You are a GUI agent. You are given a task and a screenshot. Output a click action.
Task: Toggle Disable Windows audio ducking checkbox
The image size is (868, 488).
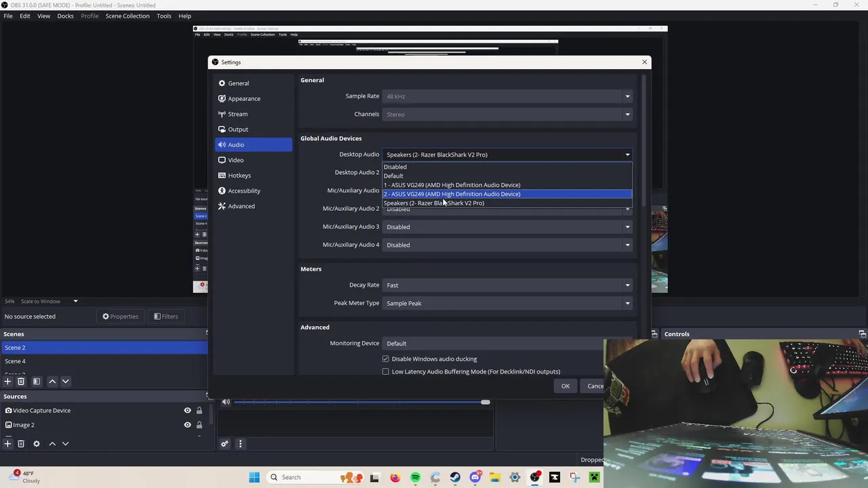point(386,359)
